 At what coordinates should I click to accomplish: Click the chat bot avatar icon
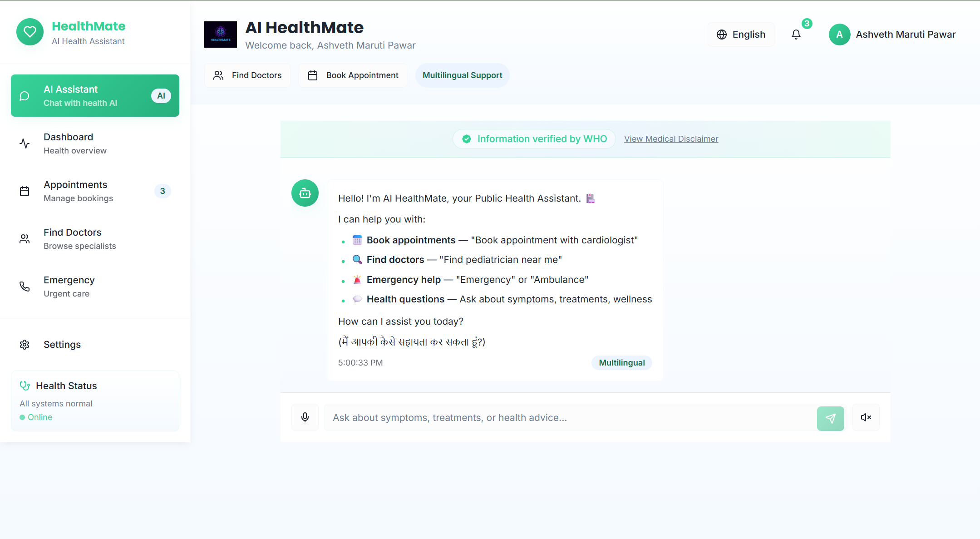(x=305, y=193)
